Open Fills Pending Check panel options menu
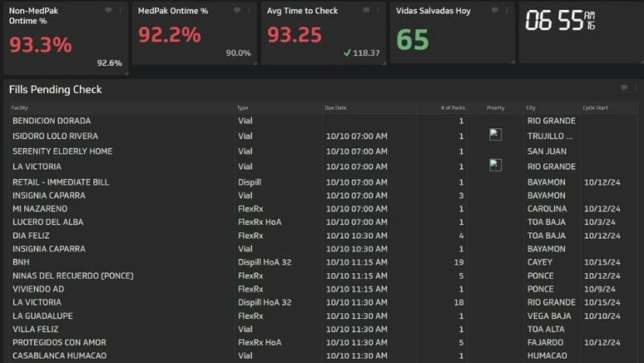Image resolution: width=644 pixels, height=363 pixels. pyautogui.click(x=637, y=88)
